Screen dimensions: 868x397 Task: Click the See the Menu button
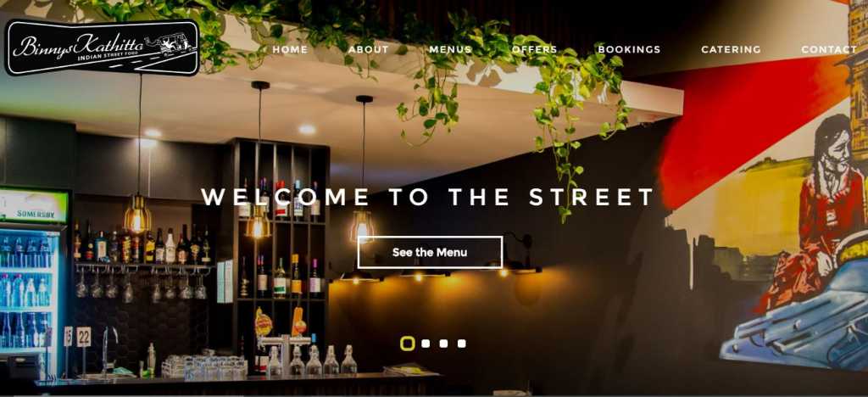point(430,253)
